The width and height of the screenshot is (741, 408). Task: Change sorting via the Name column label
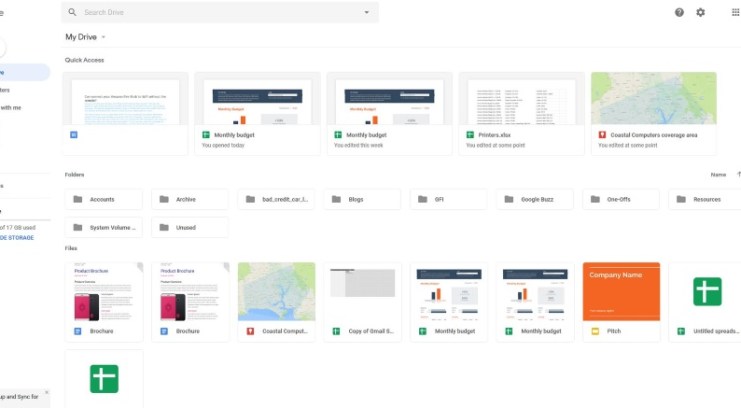pos(718,174)
